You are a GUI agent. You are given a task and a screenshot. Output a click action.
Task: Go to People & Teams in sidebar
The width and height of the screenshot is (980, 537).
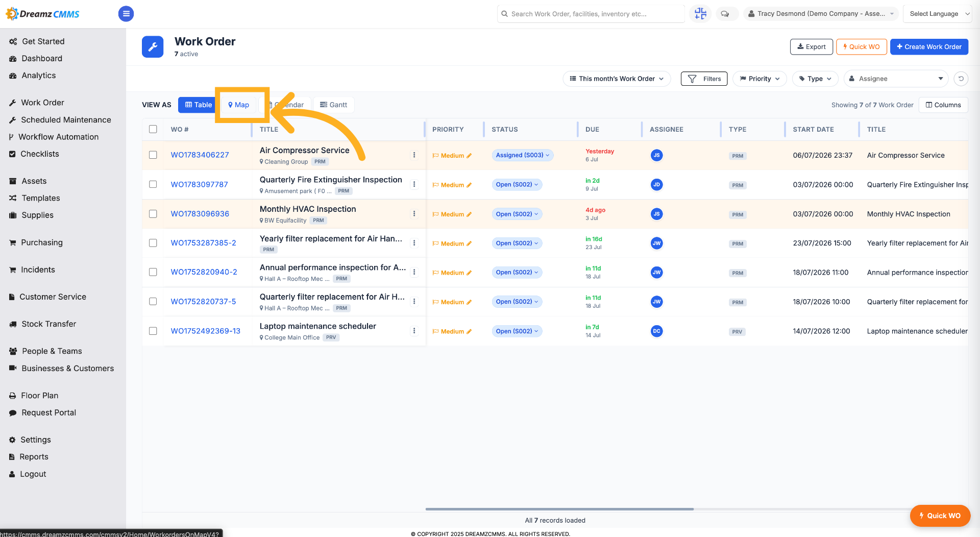pyautogui.click(x=52, y=351)
